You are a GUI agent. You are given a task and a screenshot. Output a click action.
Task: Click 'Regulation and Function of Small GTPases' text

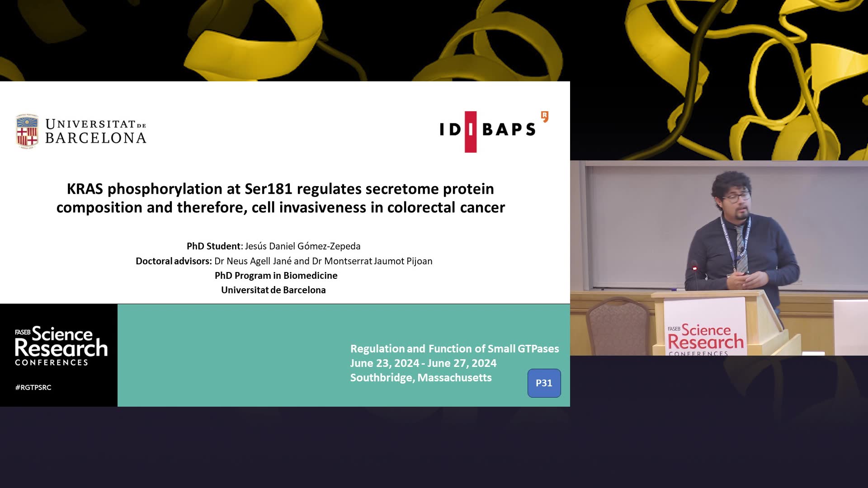[x=454, y=349]
